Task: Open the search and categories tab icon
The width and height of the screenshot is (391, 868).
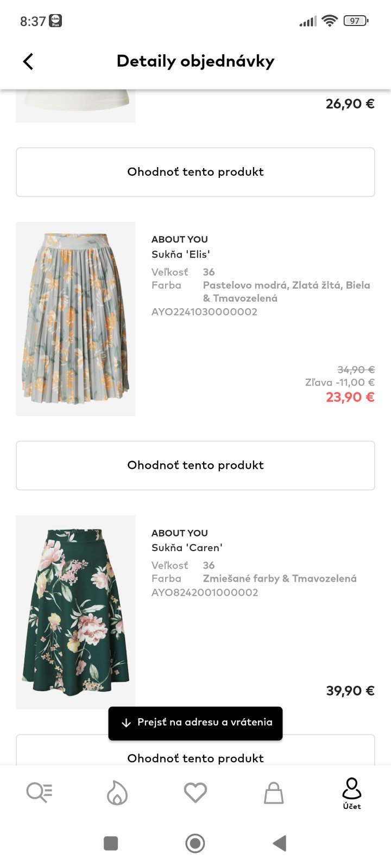Action: tap(39, 793)
